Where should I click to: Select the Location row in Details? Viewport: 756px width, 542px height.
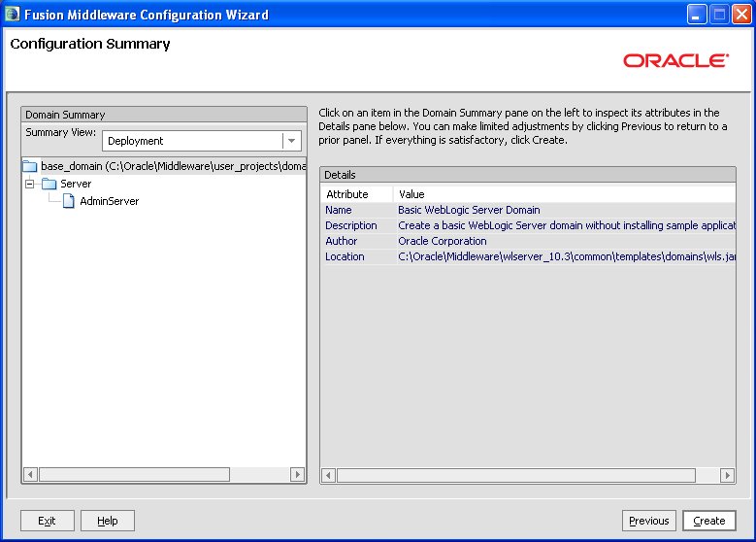345,256
